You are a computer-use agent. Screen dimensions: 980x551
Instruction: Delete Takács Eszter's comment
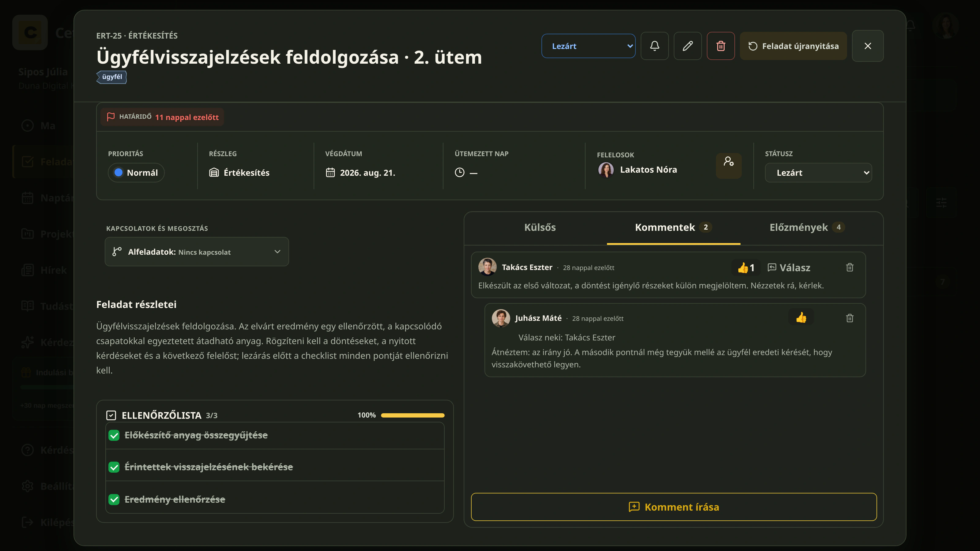pos(850,268)
